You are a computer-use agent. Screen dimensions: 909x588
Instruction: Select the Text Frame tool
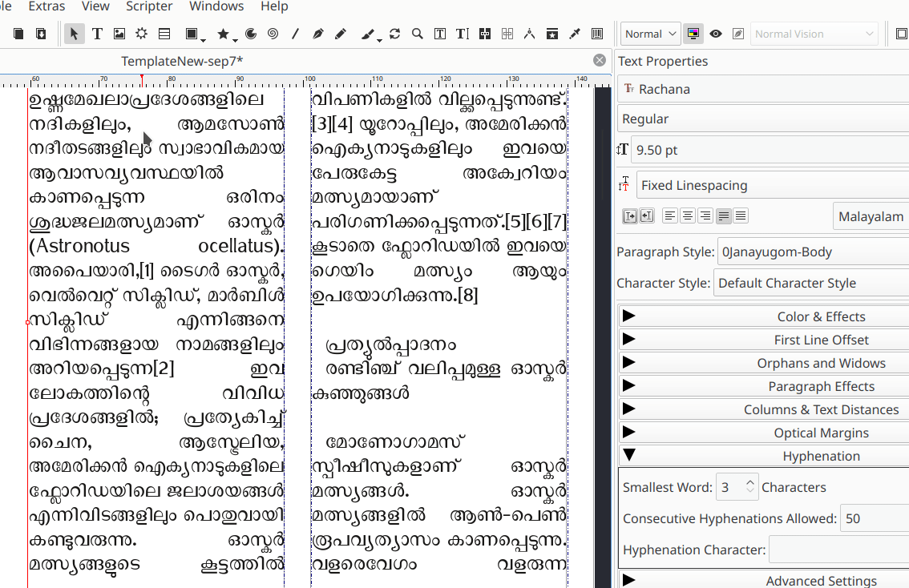click(97, 34)
